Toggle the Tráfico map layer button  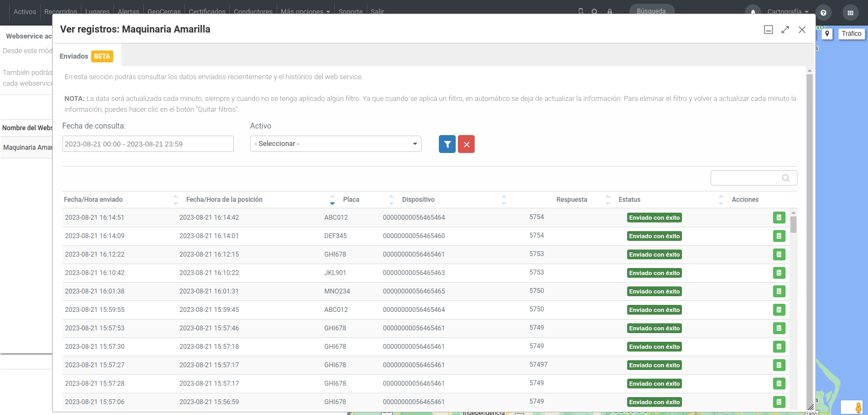click(851, 34)
